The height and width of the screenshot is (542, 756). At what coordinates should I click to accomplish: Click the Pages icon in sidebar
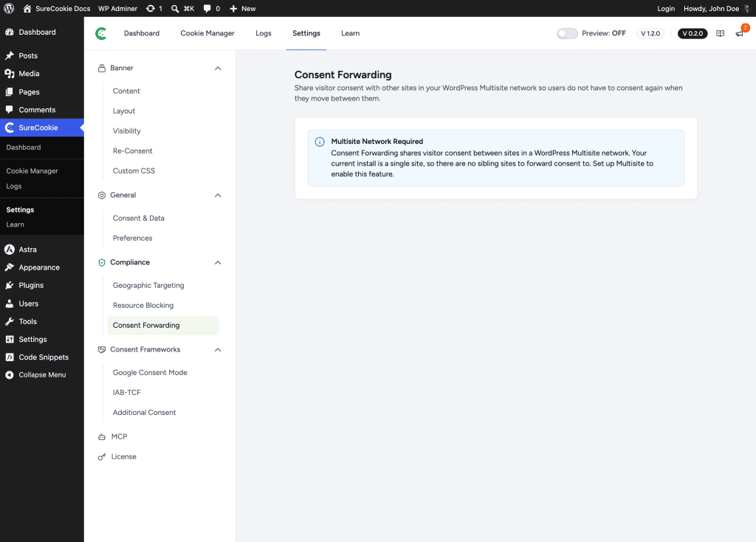9,92
